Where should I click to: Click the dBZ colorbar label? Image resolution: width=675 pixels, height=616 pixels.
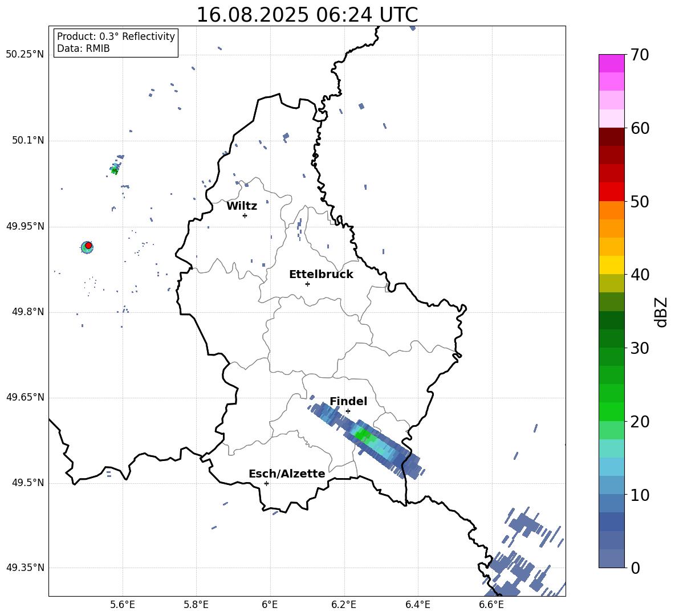tap(662, 312)
